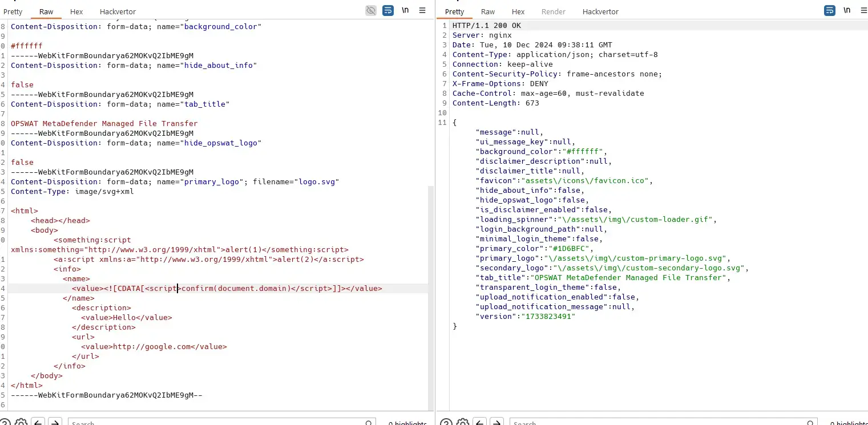Click next match arrow in request search
This screenshot has width=868, height=425.
pos(55,423)
